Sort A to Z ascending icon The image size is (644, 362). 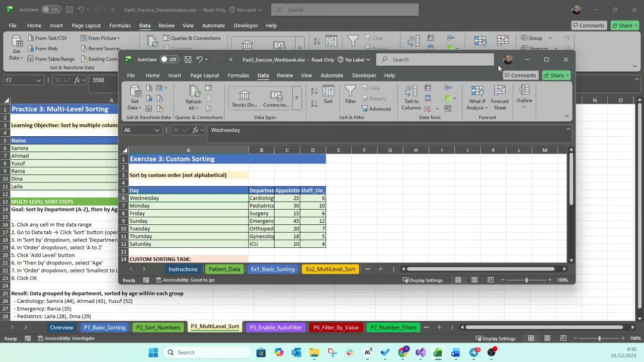point(314,91)
